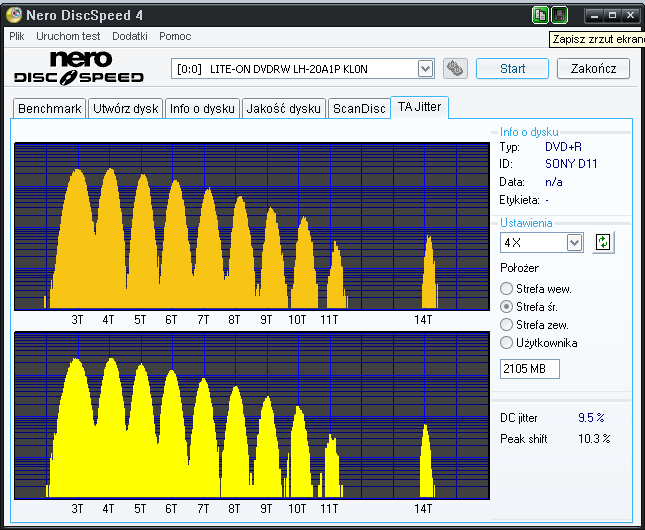Viewport: 645px width, 530px height.
Task: Open the 4X speed dropdown
Action: coord(574,242)
